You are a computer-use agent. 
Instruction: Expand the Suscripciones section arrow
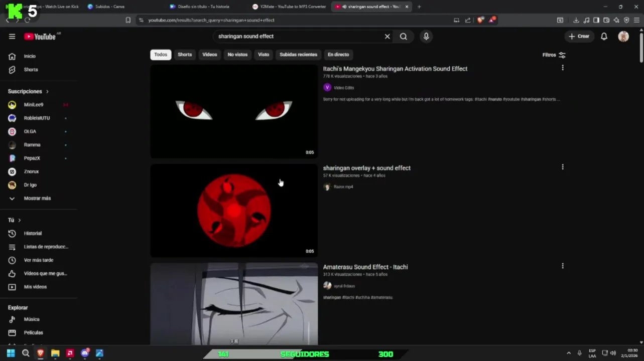click(x=47, y=91)
